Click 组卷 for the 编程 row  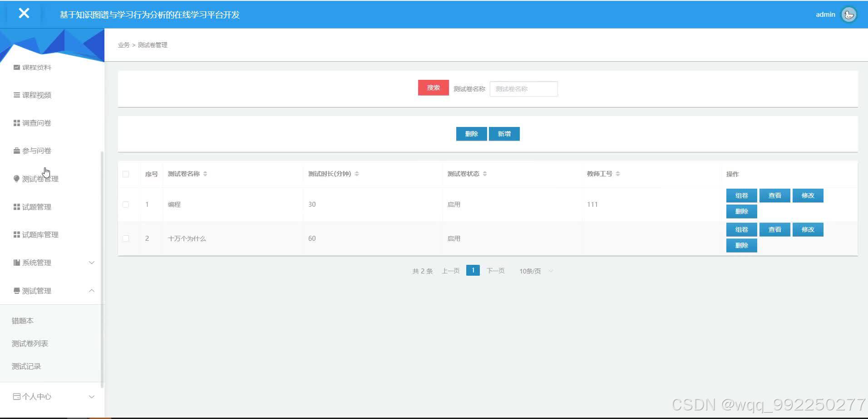(x=741, y=195)
